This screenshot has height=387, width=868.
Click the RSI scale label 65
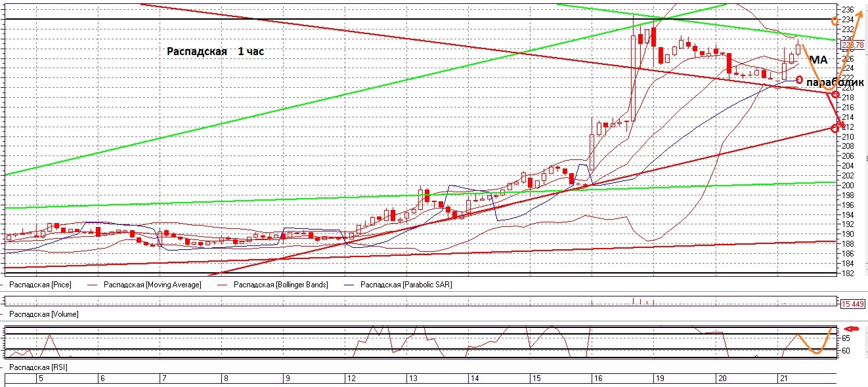point(846,338)
